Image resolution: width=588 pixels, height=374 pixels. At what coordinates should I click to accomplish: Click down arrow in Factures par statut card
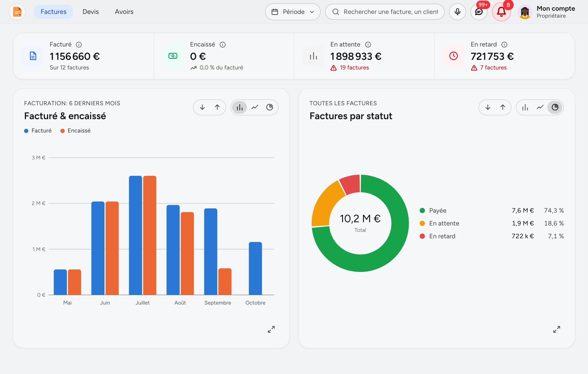tap(488, 107)
